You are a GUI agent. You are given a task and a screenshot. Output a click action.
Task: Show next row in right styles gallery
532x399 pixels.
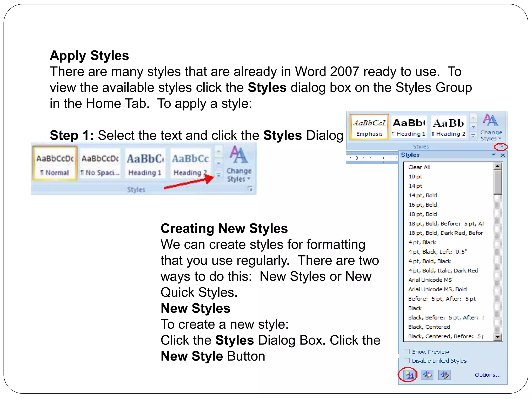(x=473, y=127)
